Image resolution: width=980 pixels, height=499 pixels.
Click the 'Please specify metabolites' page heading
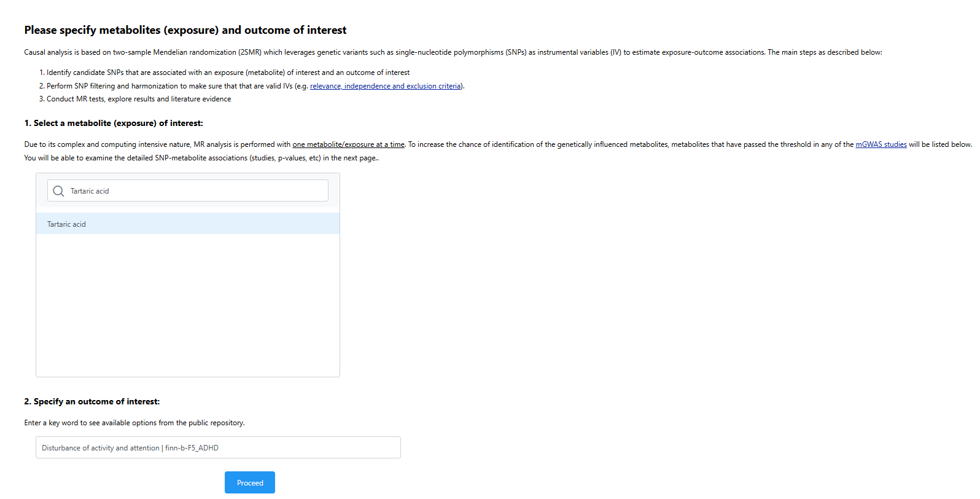185,30
